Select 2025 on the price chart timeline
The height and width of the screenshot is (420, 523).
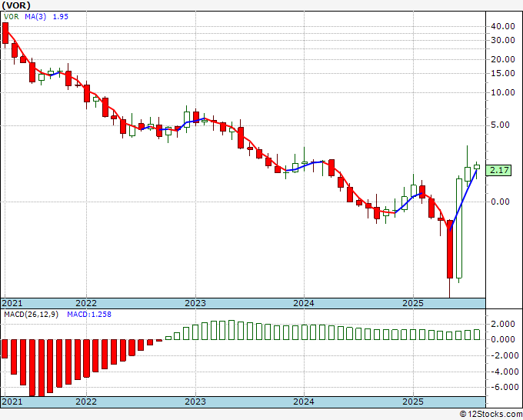[x=413, y=303]
